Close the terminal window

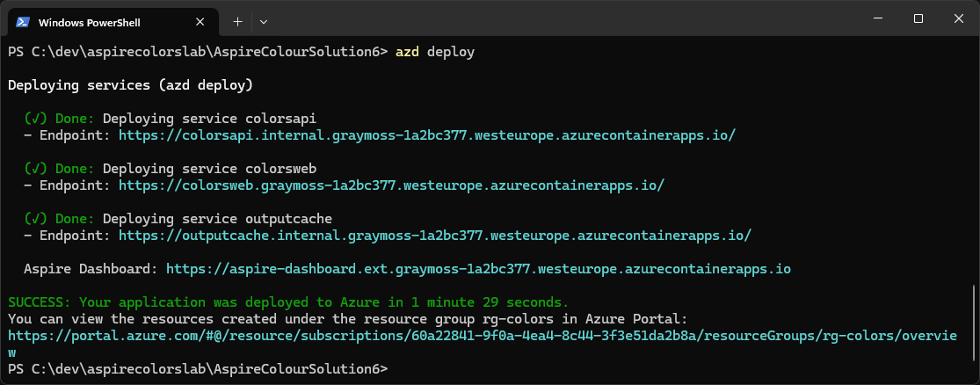958,18
